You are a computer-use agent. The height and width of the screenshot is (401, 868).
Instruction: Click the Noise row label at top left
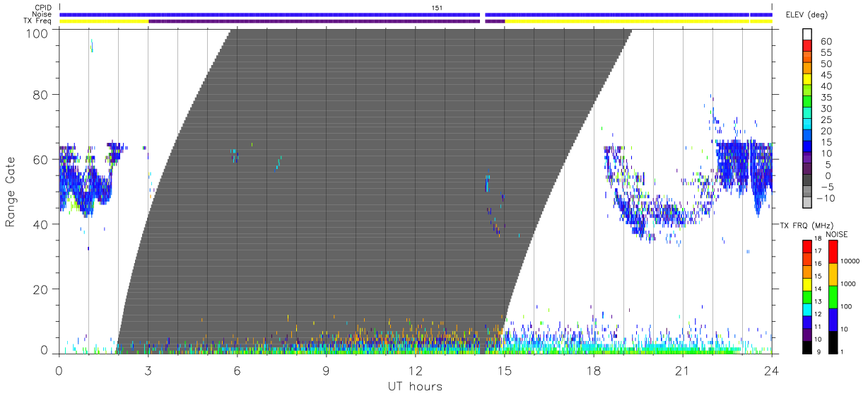tap(43, 14)
